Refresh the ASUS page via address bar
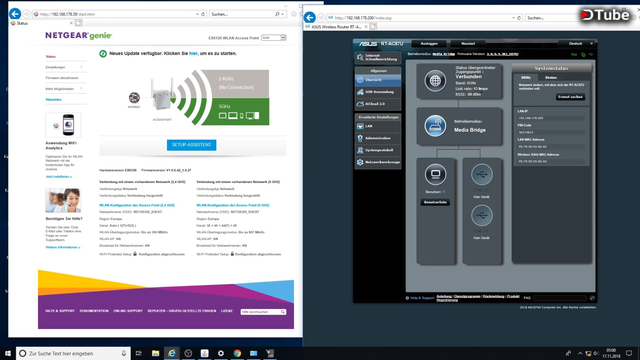The height and width of the screenshot is (360, 640). (x=519, y=18)
